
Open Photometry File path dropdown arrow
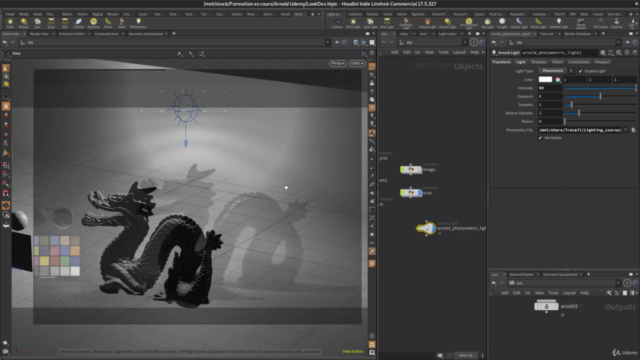(626, 130)
